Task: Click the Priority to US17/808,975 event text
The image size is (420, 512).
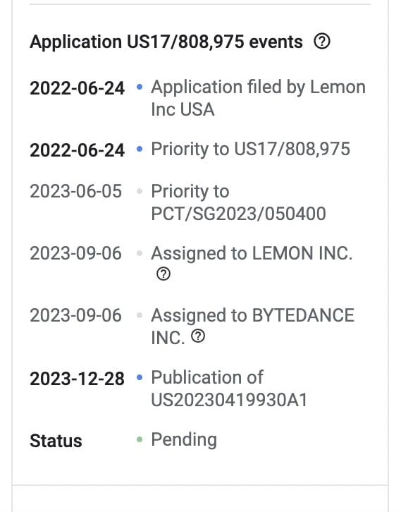Action: point(250,149)
